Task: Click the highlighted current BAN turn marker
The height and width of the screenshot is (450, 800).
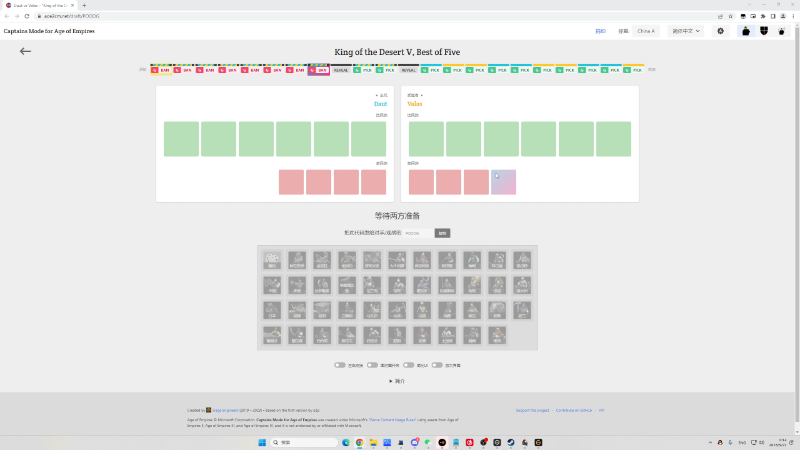Action: point(319,70)
